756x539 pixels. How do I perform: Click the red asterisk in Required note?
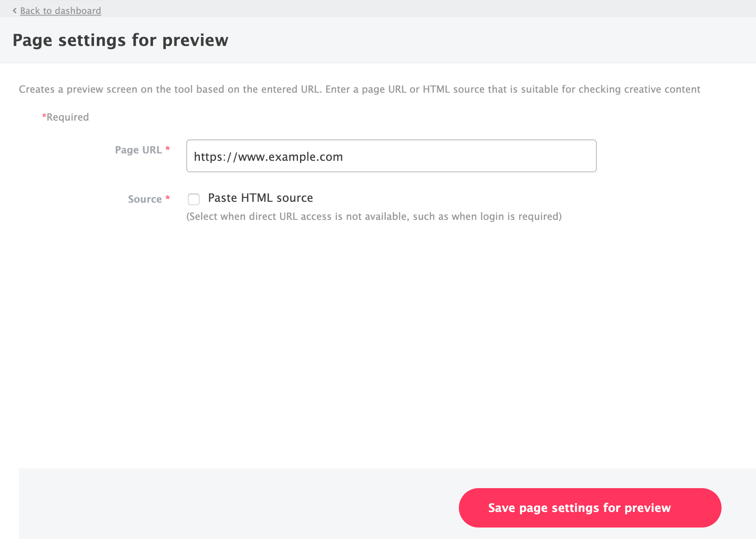tap(44, 116)
